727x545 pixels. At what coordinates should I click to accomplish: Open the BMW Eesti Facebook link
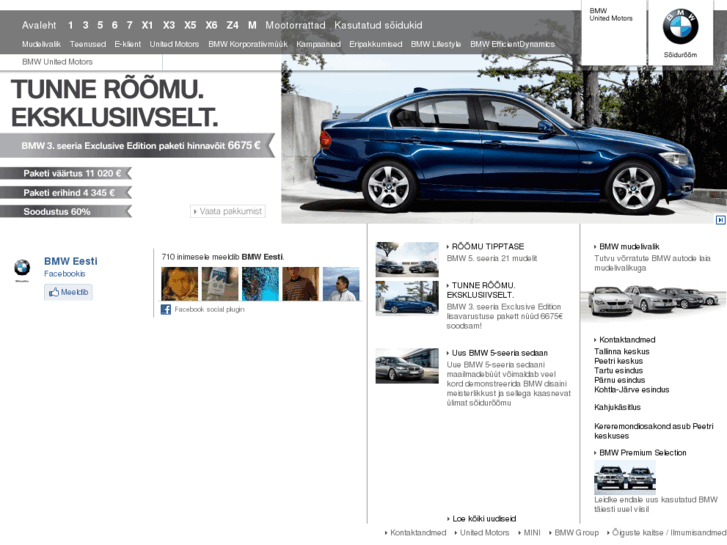pos(70,261)
